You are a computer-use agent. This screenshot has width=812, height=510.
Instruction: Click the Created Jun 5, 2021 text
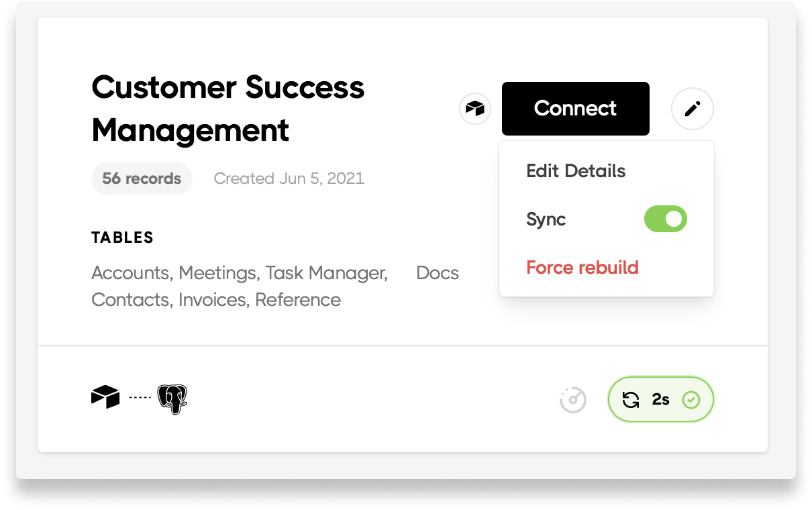289,178
